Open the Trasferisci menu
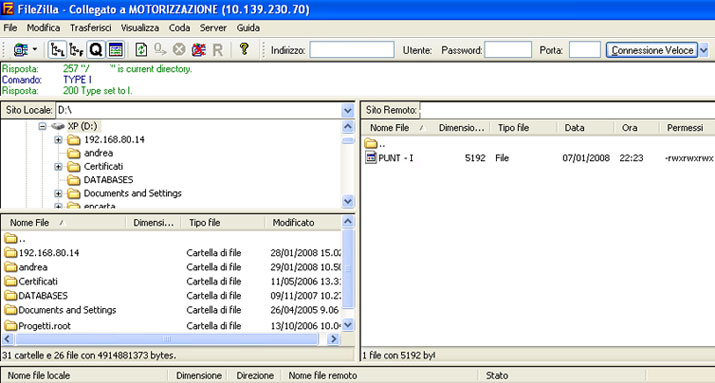The height and width of the screenshot is (383, 715). pyautogui.click(x=90, y=28)
